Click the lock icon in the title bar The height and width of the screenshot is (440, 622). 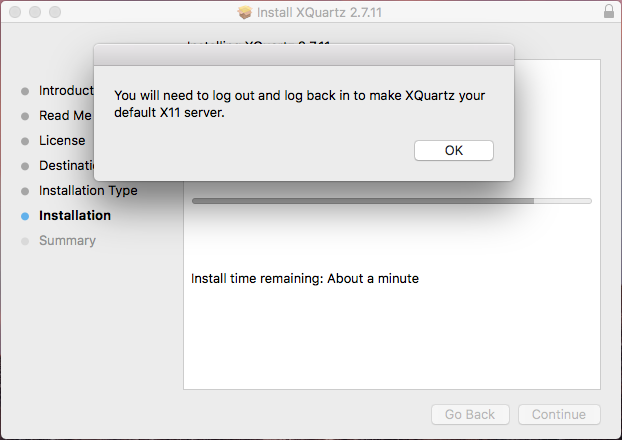609,12
